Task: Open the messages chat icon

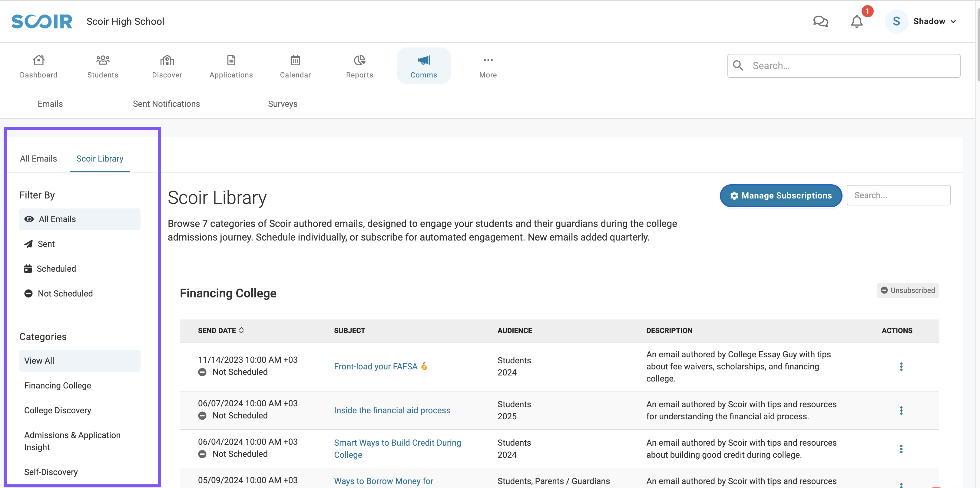Action: pyautogui.click(x=821, y=21)
